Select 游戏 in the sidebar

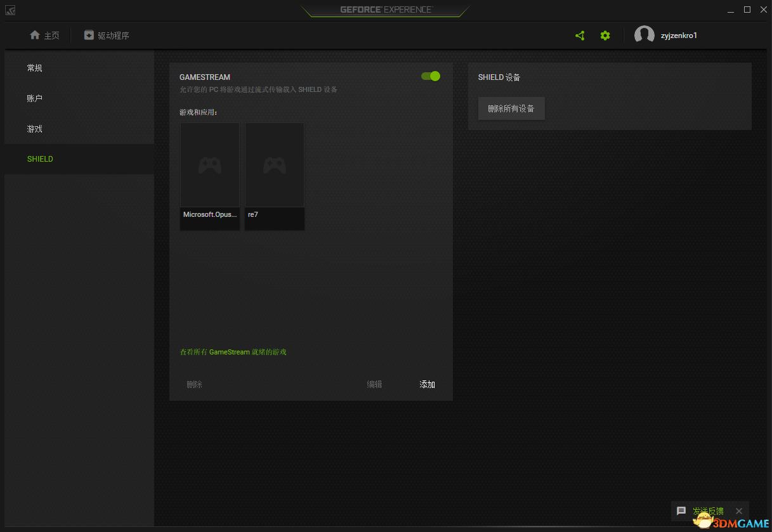click(79, 129)
